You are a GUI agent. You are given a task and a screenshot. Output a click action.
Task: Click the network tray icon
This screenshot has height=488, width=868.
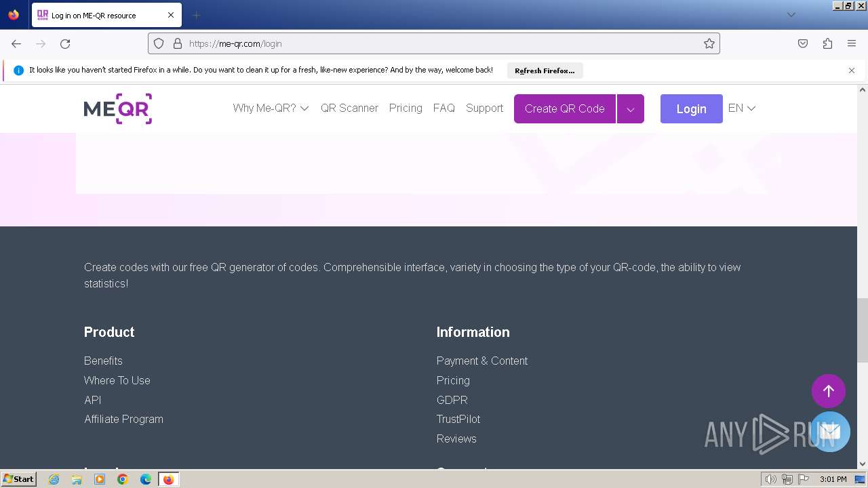coord(787,479)
